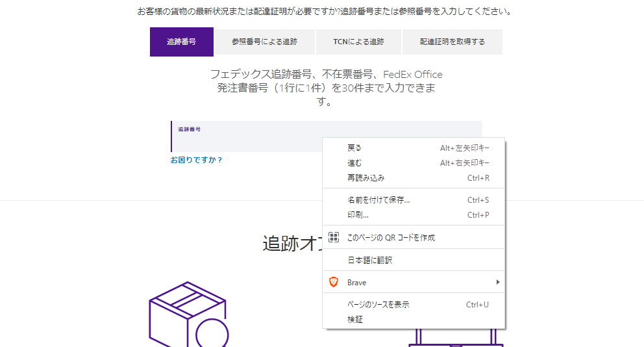
Task: Select 名前を付けて保存... menu entry
Action: tap(378, 200)
